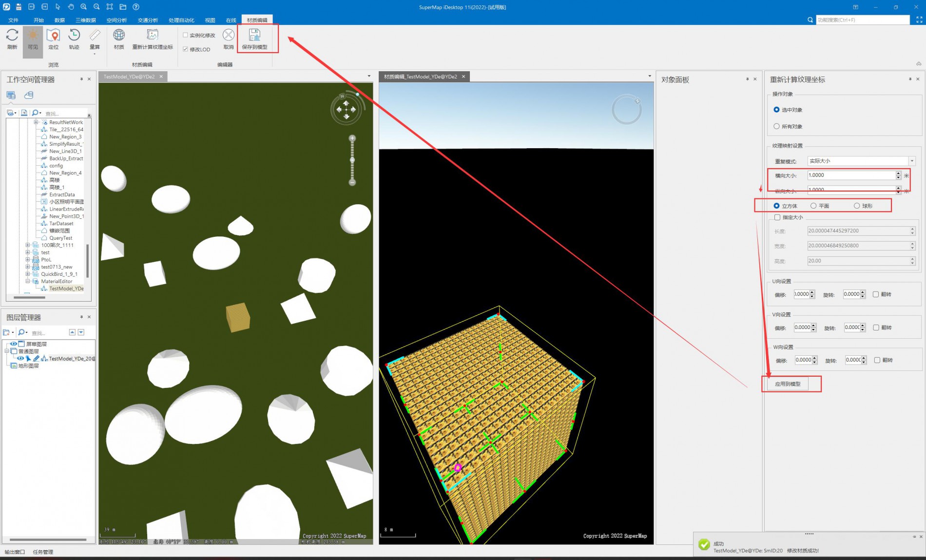
Task: Click the zoom plus button on scene slider
Action: (352, 138)
